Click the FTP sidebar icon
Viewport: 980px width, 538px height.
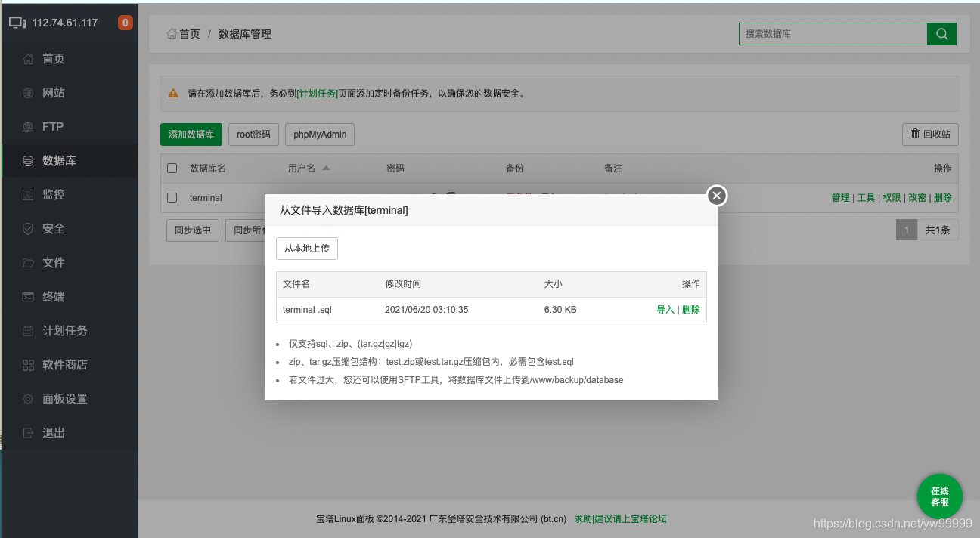pyautogui.click(x=29, y=127)
